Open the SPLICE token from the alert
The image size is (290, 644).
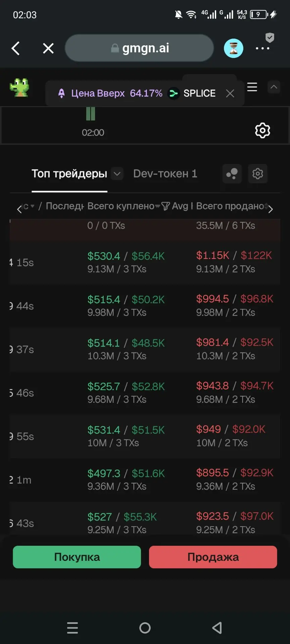click(192, 93)
